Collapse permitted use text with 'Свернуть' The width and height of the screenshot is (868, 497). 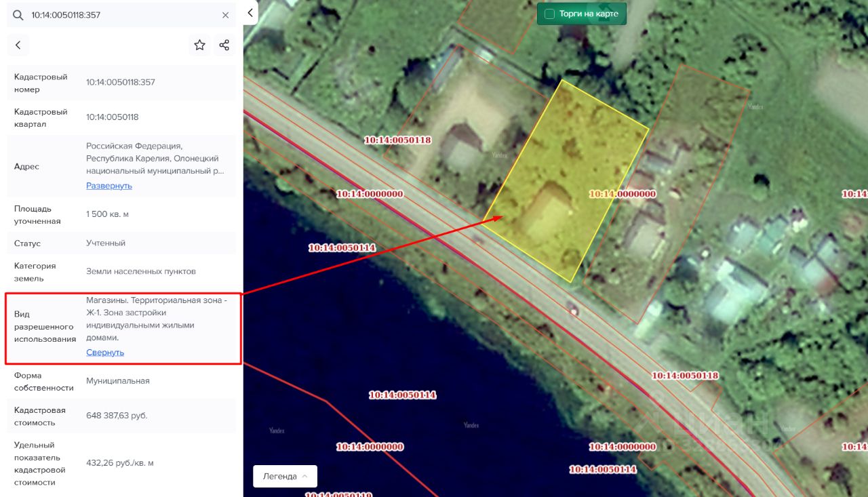[x=105, y=352]
